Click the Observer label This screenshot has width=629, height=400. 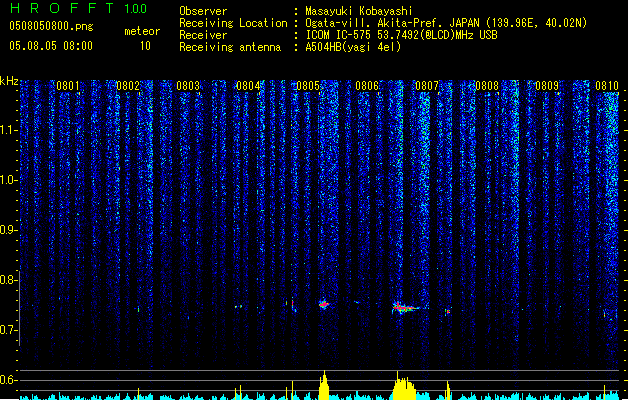point(203,11)
